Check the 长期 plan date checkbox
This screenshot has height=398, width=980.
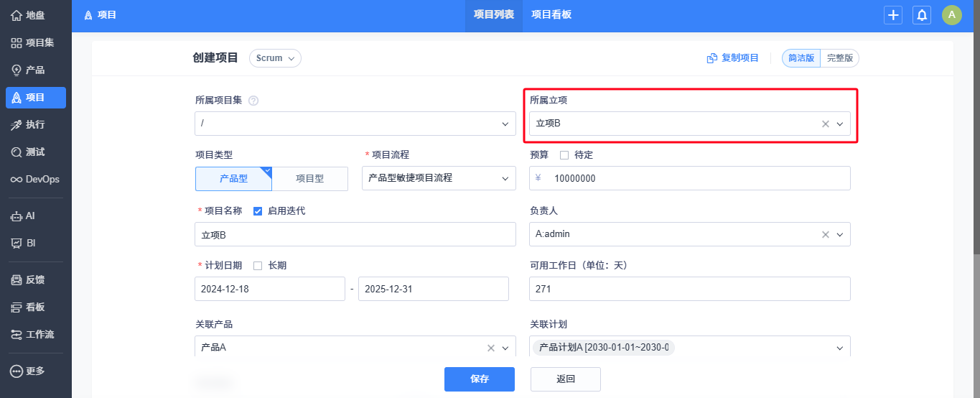[258, 266]
